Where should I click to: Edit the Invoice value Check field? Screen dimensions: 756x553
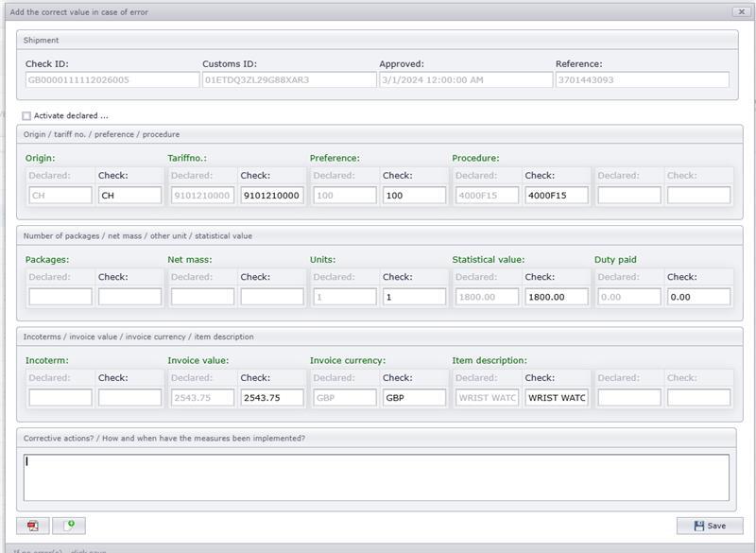coord(272,397)
